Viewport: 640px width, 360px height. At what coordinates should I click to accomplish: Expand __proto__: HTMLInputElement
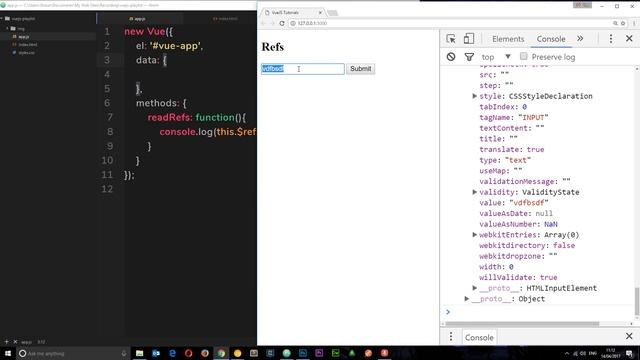coord(474,288)
